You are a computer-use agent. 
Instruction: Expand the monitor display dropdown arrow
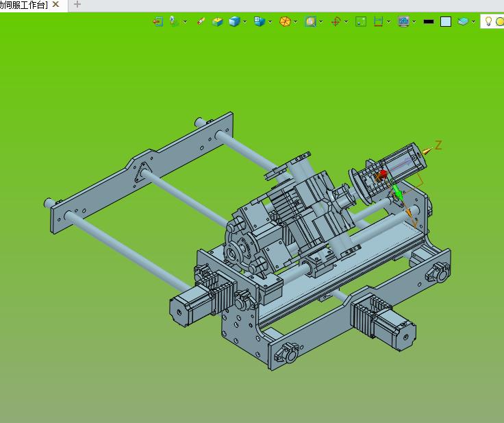click(x=414, y=22)
